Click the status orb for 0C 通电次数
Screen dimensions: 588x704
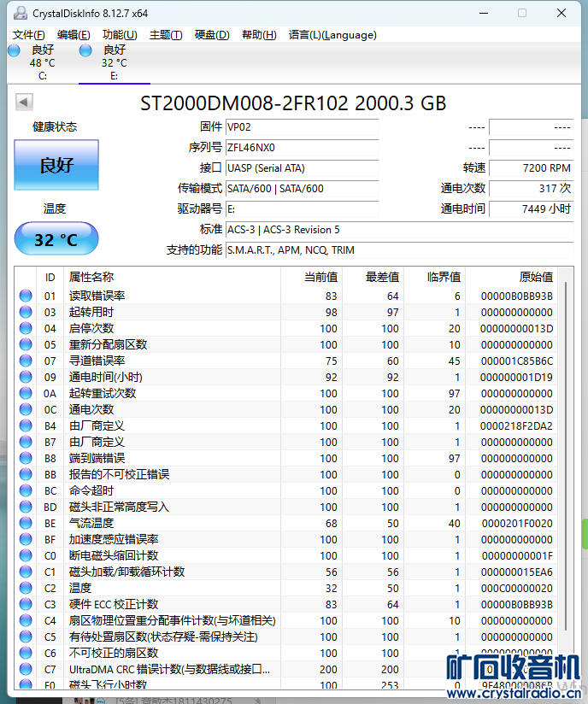coord(26,409)
